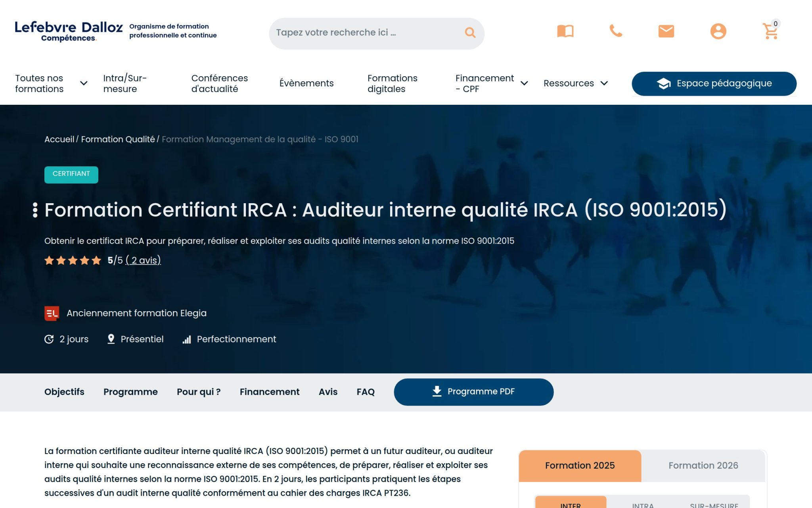This screenshot has width=812, height=508.
Task: Click the Accueil breadcrumb link
Action: (59, 139)
